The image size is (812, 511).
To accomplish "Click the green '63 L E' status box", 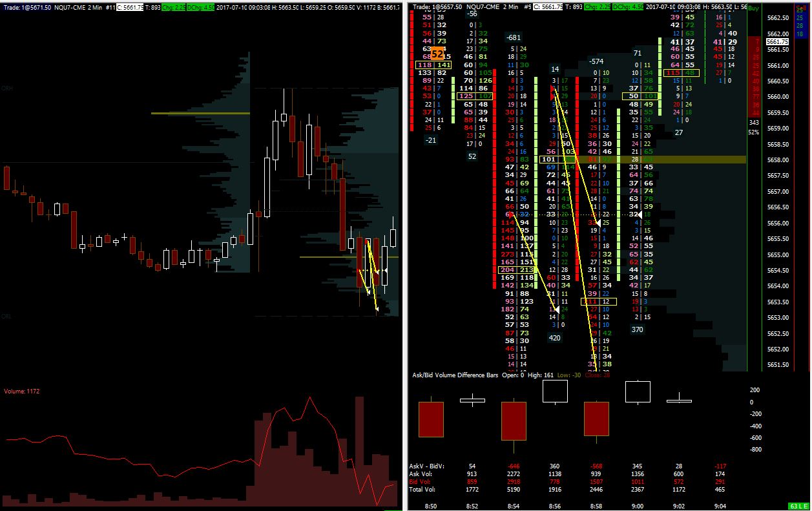I will pos(798,506).
